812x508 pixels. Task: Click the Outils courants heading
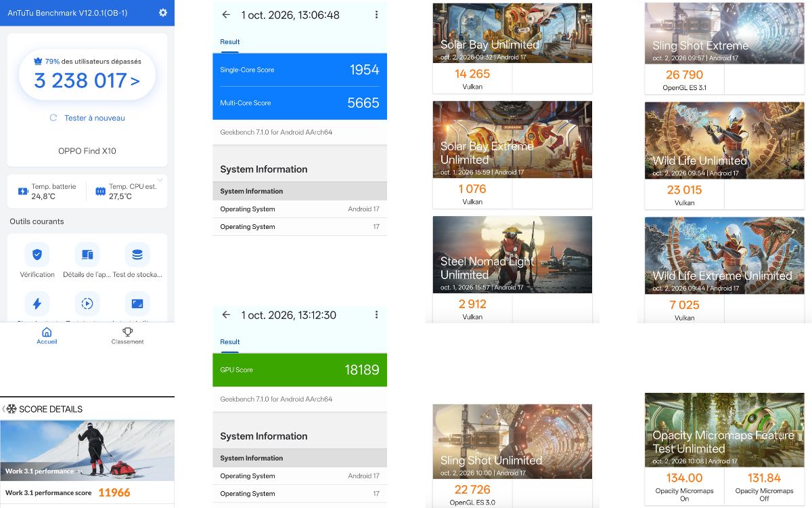pos(37,221)
